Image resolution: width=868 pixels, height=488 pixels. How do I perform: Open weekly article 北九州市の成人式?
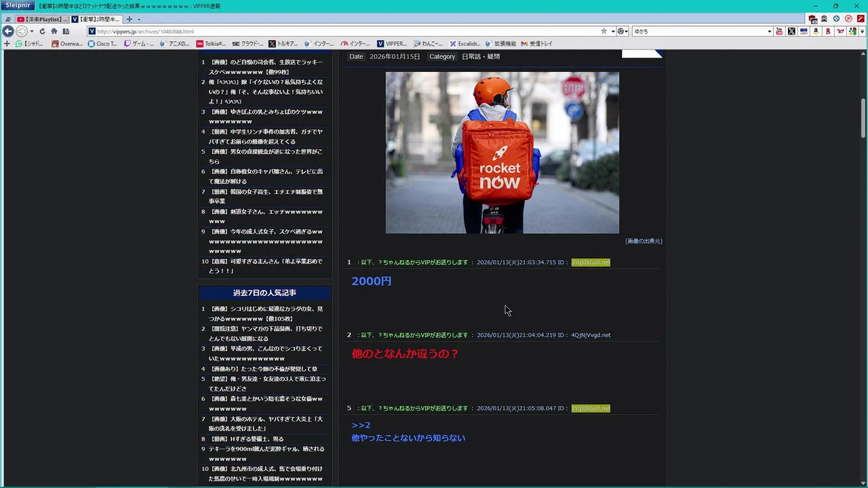(267, 473)
